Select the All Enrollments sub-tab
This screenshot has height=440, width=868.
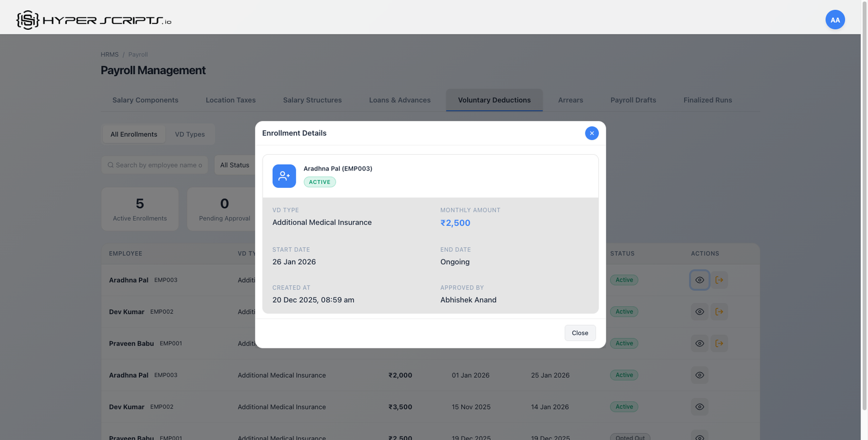pos(134,135)
